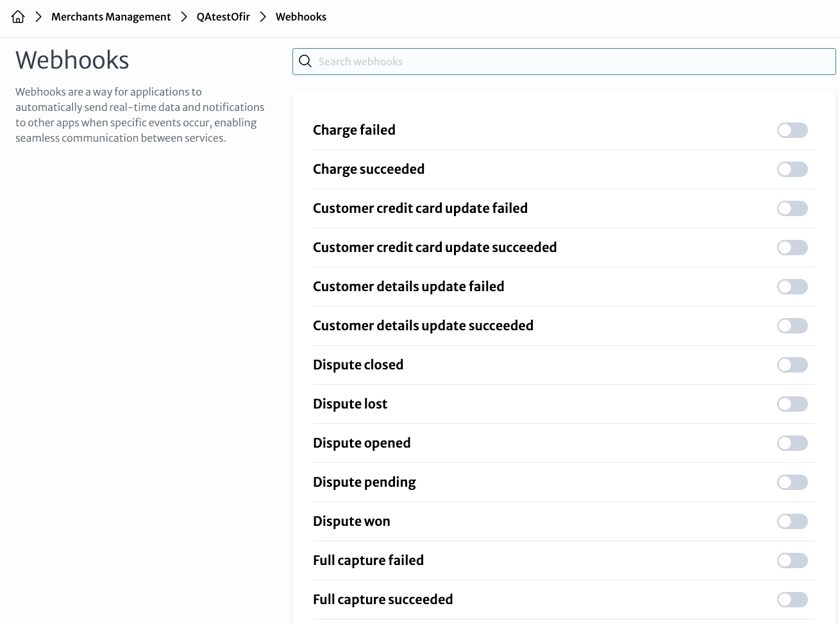Click the Customer details update failed label

click(408, 287)
